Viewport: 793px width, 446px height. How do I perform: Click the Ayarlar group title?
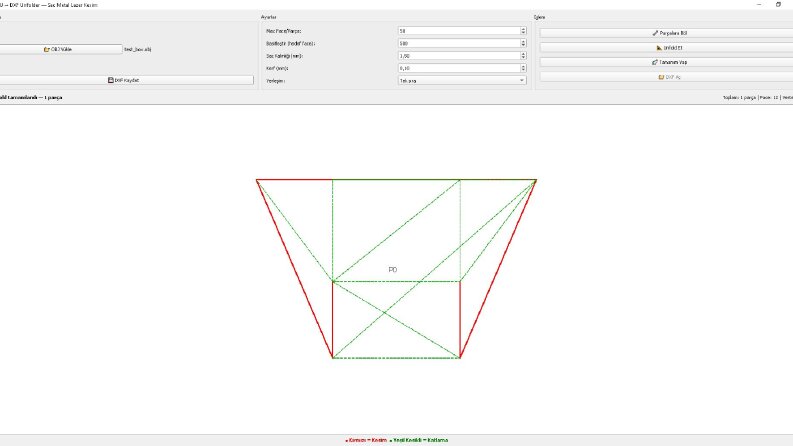pos(269,17)
